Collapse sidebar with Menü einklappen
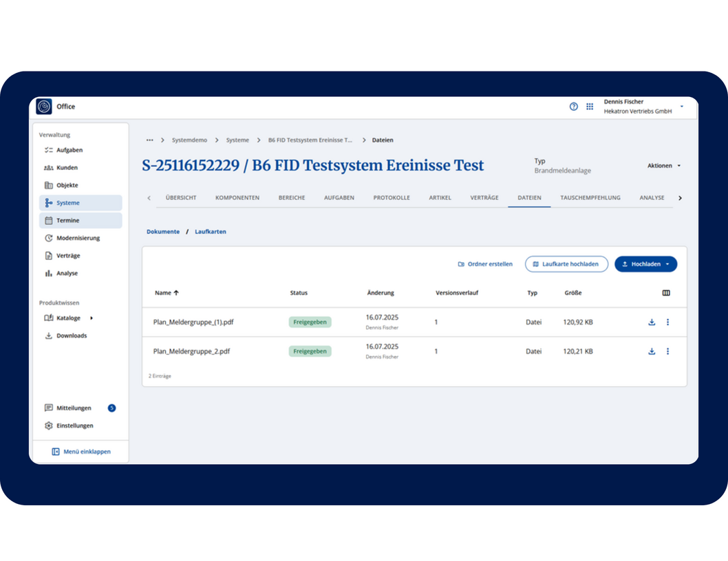Viewport: 728px width, 561px height. 81,452
